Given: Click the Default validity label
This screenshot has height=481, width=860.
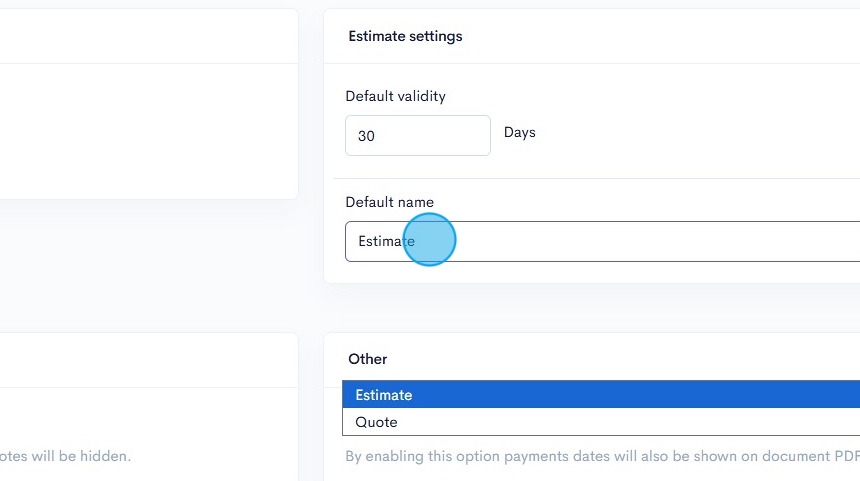Looking at the screenshot, I should (x=395, y=97).
